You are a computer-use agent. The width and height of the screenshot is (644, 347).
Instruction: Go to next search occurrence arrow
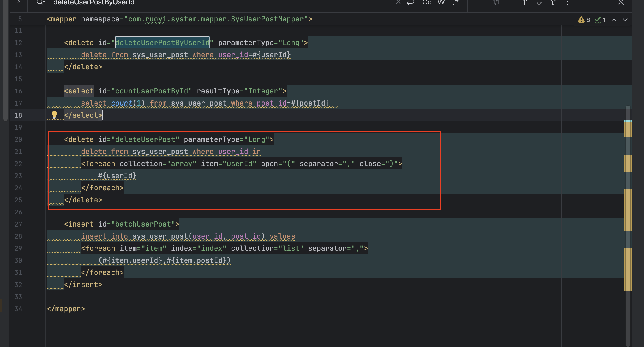pyautogui.click(x=539, y=2)
